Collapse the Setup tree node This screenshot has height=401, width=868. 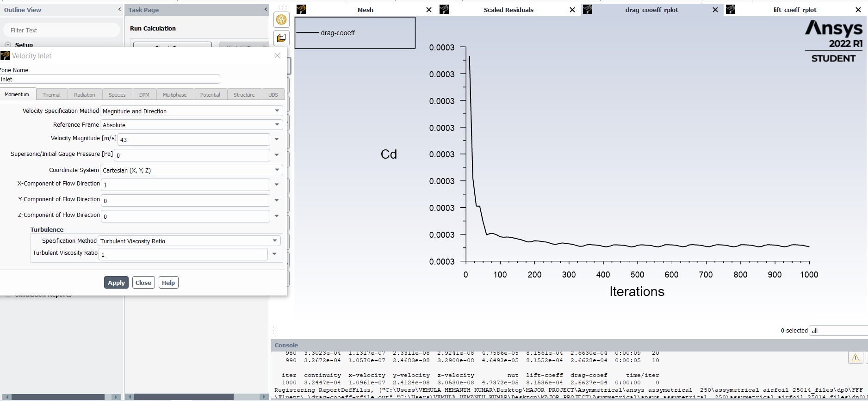tap(7, 45)
